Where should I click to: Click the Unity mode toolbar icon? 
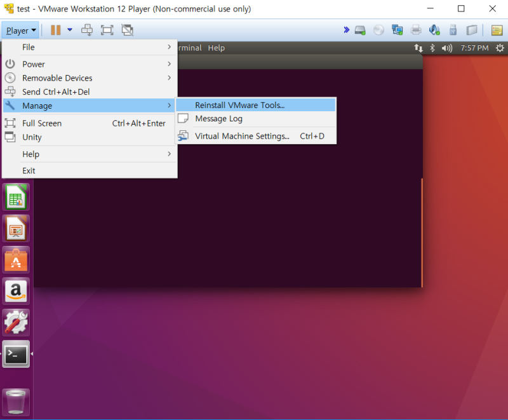pyautogui.click(x=128, y=30)
